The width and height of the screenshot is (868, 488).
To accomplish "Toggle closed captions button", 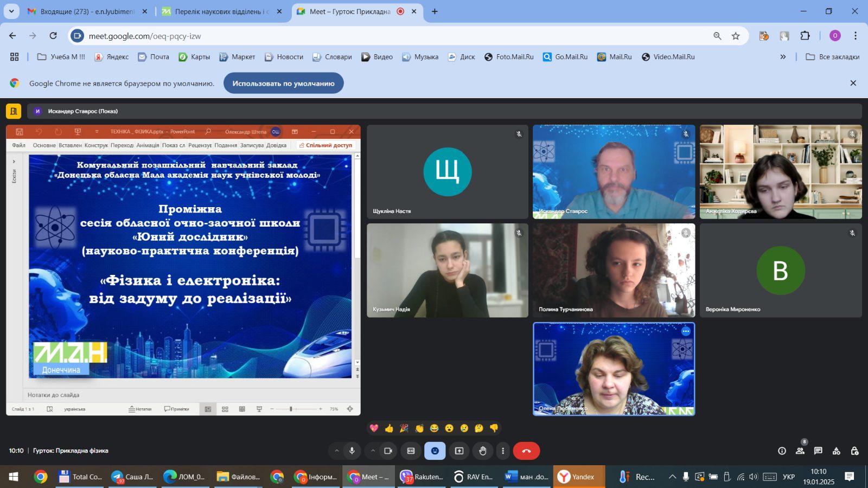I will 411,451.
